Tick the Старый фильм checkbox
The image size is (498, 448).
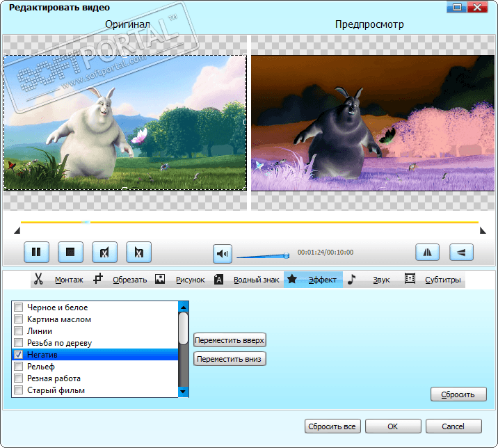(18, 390)
